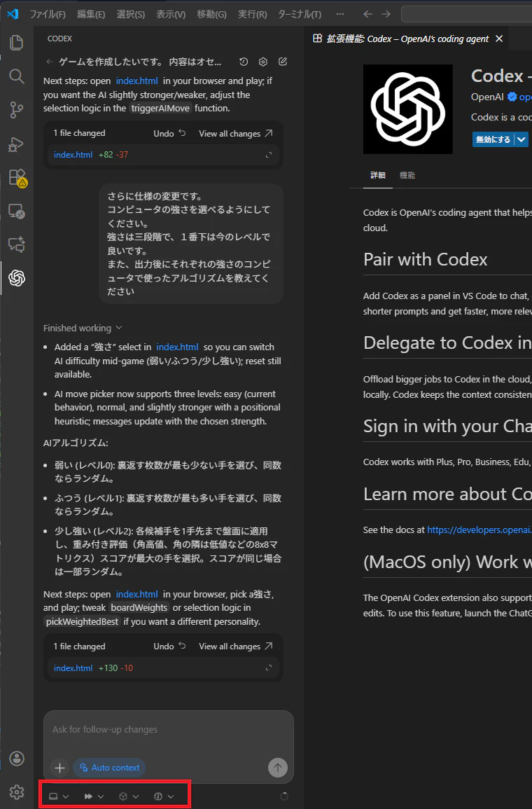This screenshot has height=809, width=532.
Task: Switch to the 詳細 tab
Action: [x=378, y=175]
